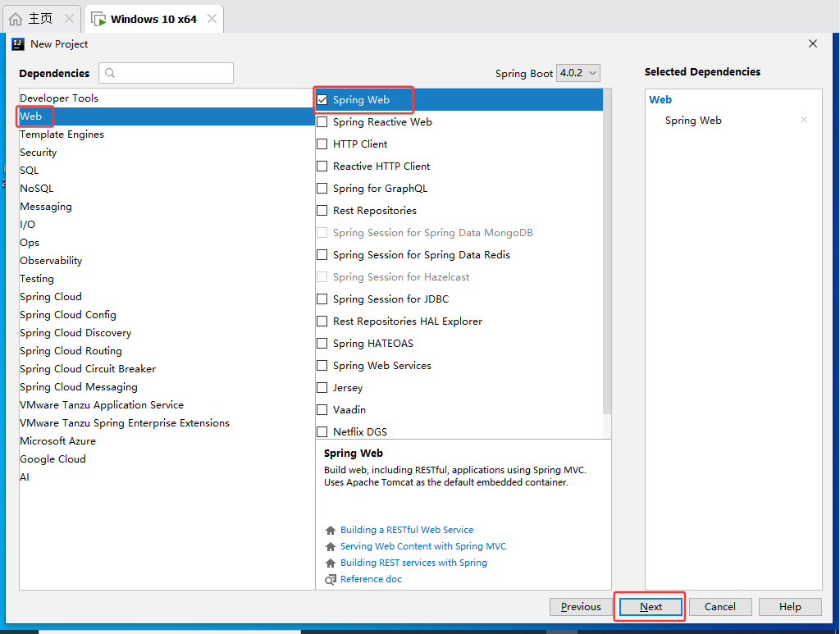Image resolution: width=840 pixels, height=634 pixels.
Task: Select Spring Session for Spring Data Redis
Action: [322, 255]
